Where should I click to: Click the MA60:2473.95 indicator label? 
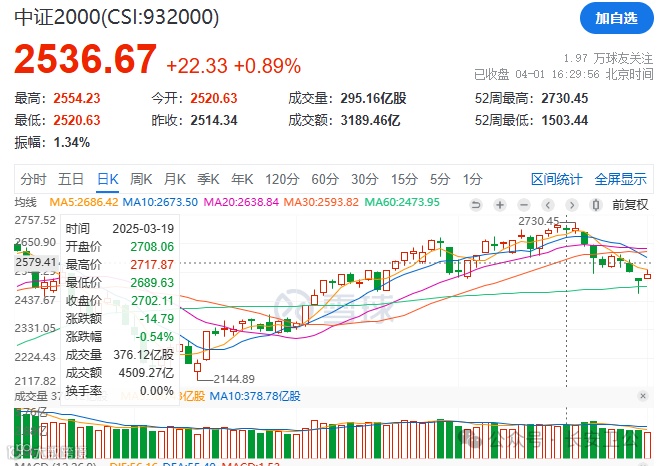click(402, 202)
